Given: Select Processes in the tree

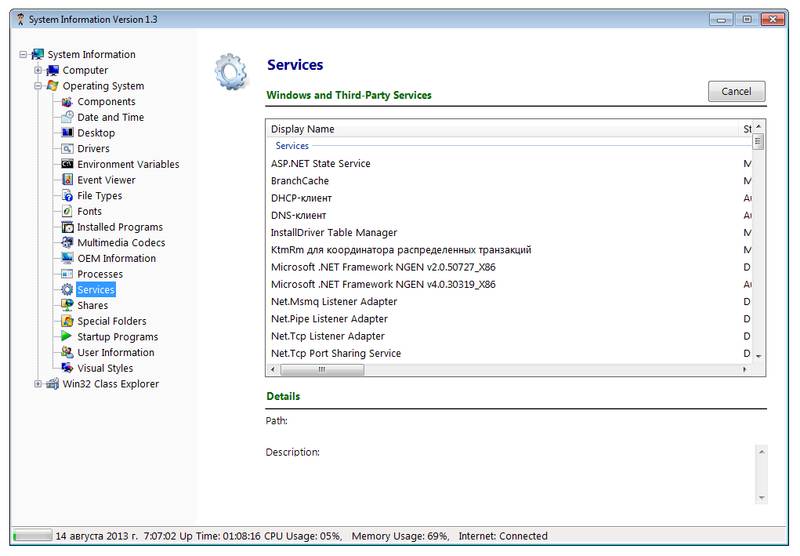Looking at the screenshot, I should click(x=100, y=274).
